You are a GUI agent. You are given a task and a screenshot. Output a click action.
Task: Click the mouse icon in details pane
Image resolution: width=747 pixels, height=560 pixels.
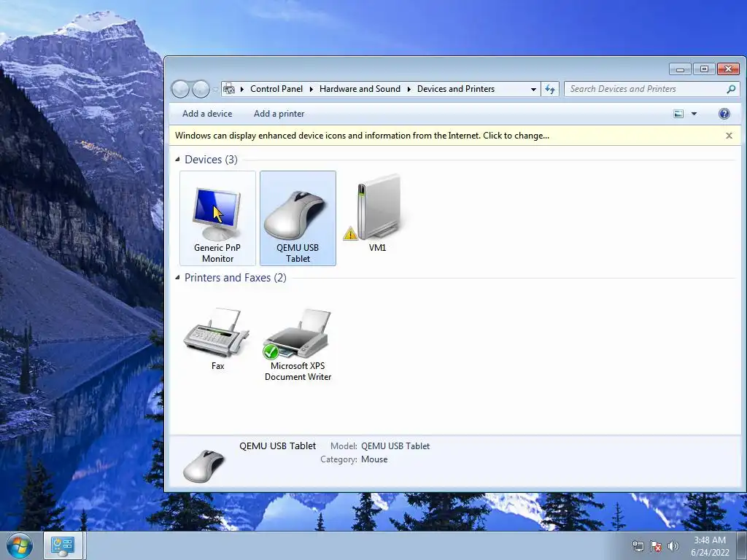pos(204,465)
